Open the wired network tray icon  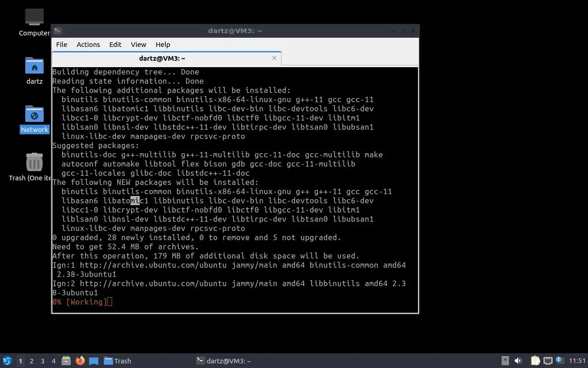click(548, 361)
